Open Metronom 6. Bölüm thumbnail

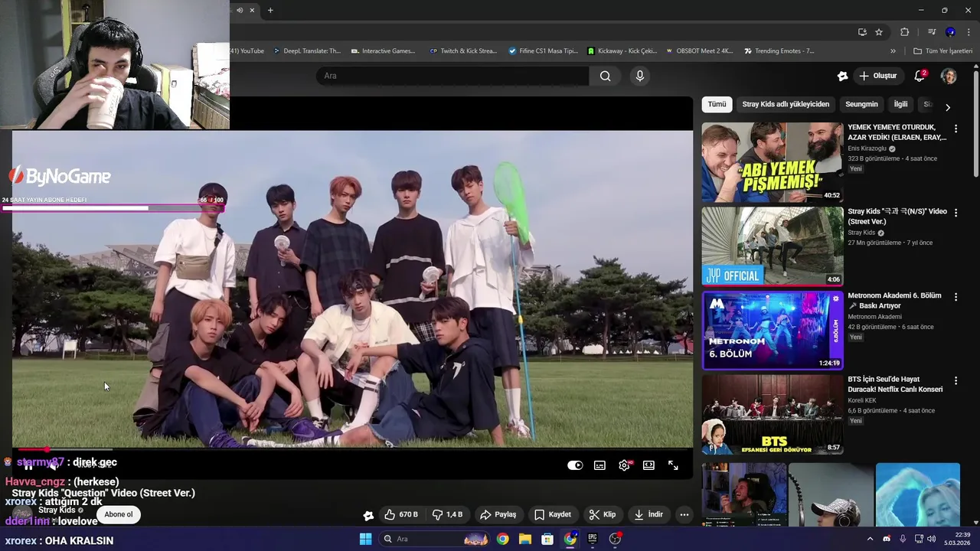click(773, 330)
